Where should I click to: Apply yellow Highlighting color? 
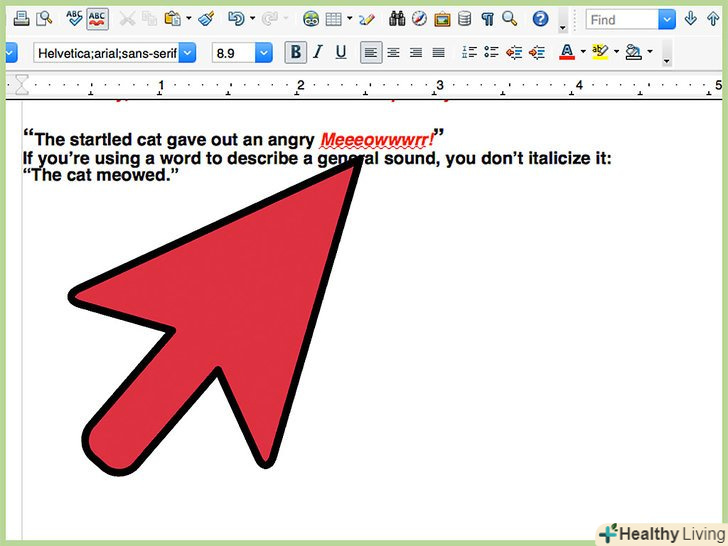point(600,52)
